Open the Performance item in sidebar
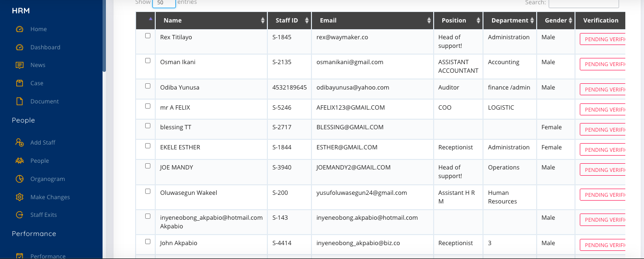The width and height of the screenshot is (644, 259). (x=47, y=256)
